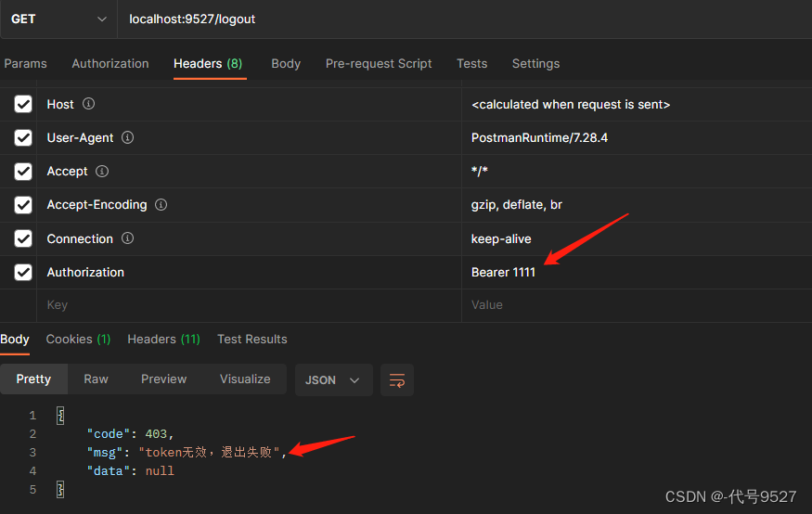This screenshot has height=514, width=812.
Task: Open the Test Results tab
Action: (252, 339)
